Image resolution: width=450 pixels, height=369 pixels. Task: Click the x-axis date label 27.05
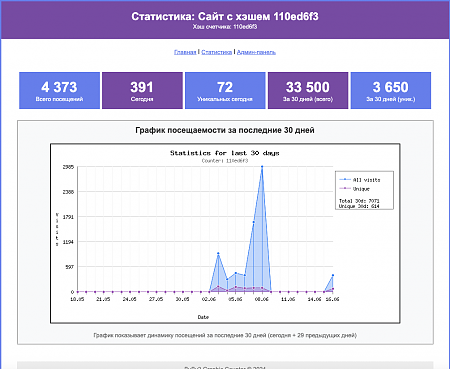click(x=156, y=299)
